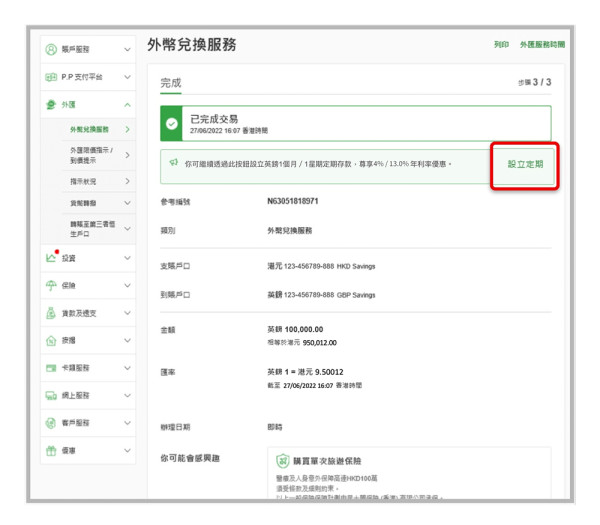Click the 已完成交易 heading text

[214, 119]
